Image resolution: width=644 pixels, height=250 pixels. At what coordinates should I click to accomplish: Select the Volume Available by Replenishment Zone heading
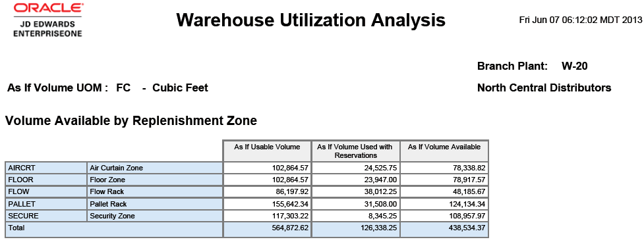[131, 121]
